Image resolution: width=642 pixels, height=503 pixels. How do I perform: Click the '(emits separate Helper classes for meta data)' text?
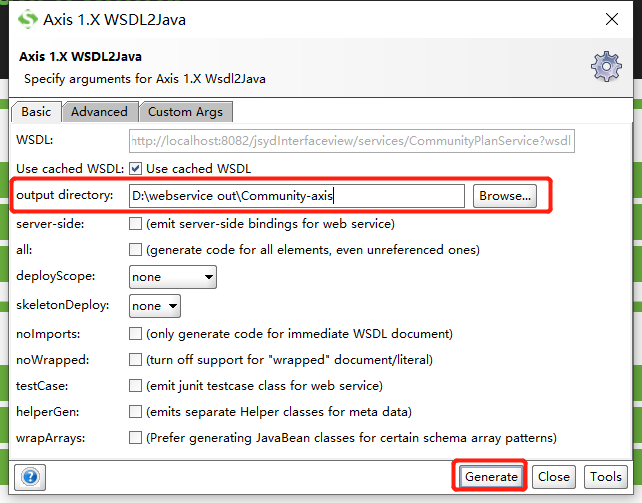pos(279,412)
